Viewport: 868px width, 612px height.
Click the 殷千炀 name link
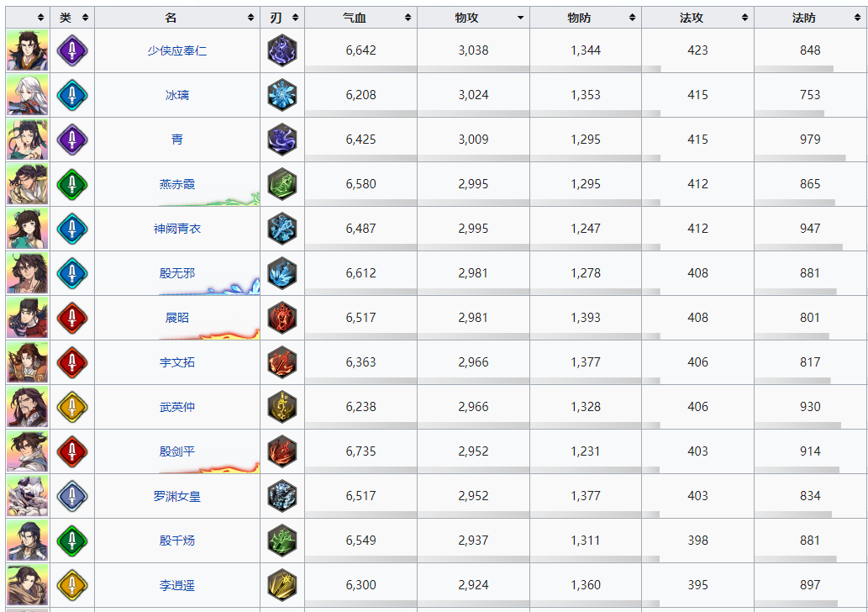(176, 541)
